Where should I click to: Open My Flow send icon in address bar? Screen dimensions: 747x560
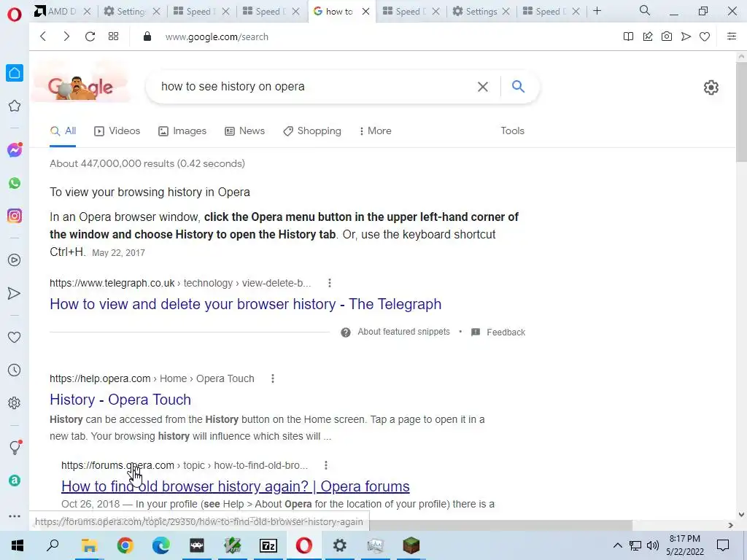(x=686, y=36)
